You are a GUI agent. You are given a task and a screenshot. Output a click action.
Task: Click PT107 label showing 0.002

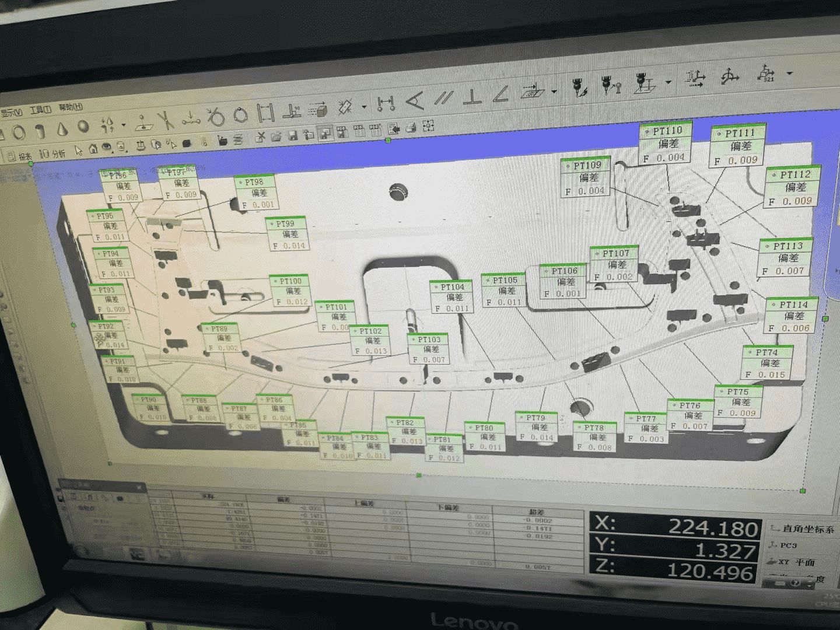point(613,265)
